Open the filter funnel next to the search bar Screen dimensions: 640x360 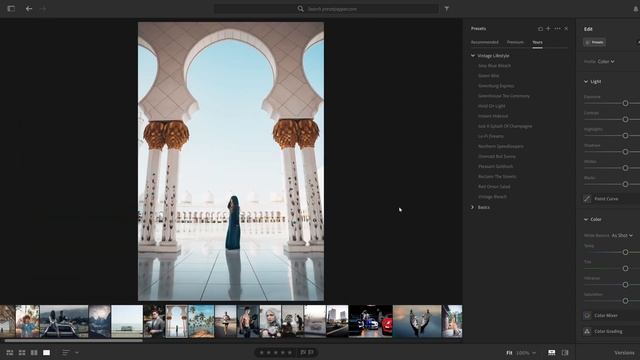[447, 9]
